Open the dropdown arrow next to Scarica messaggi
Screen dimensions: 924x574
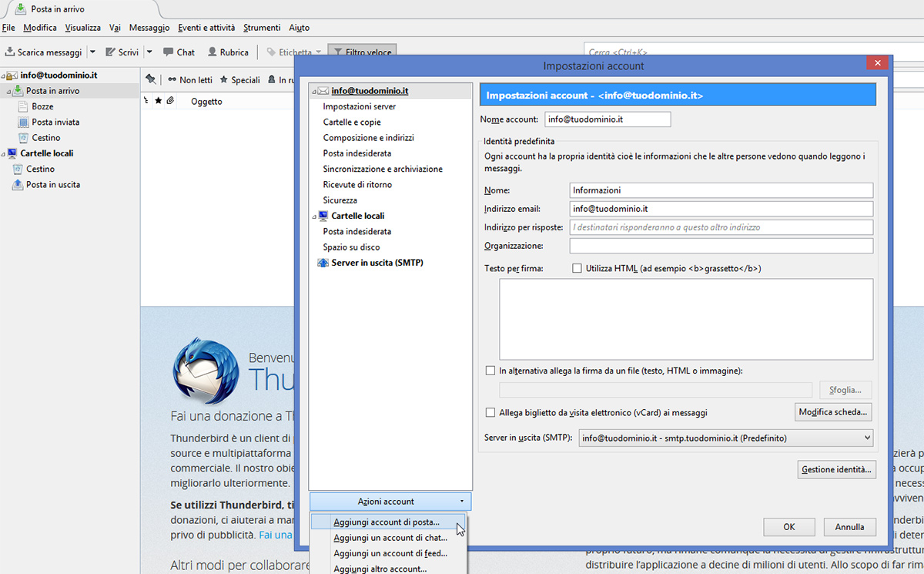(x=92, y=52)
